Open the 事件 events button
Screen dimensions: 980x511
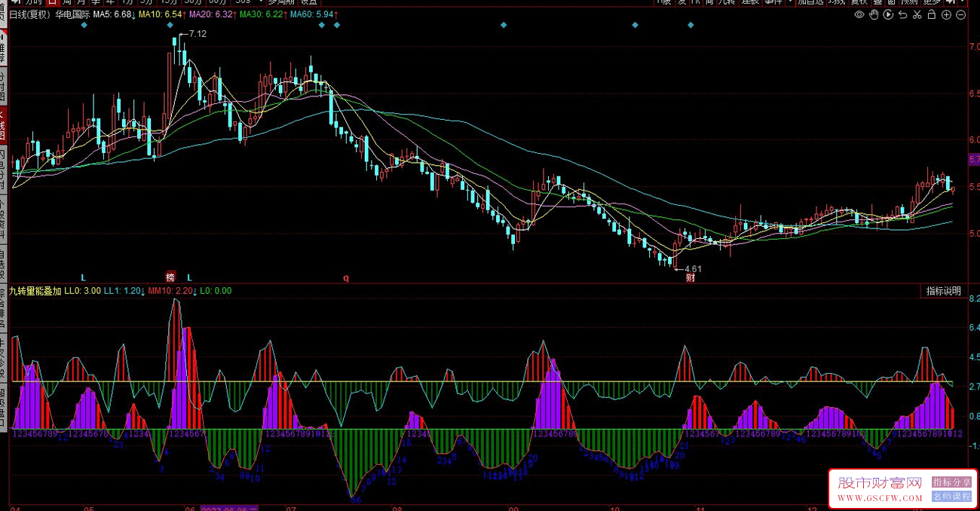click(x=773, y=3)
